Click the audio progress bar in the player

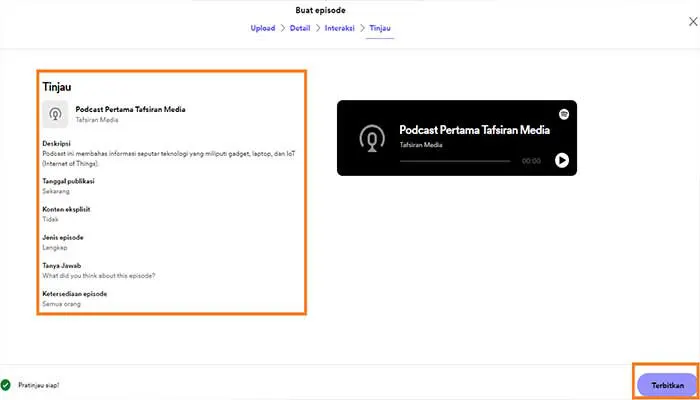tap(455, 160)
